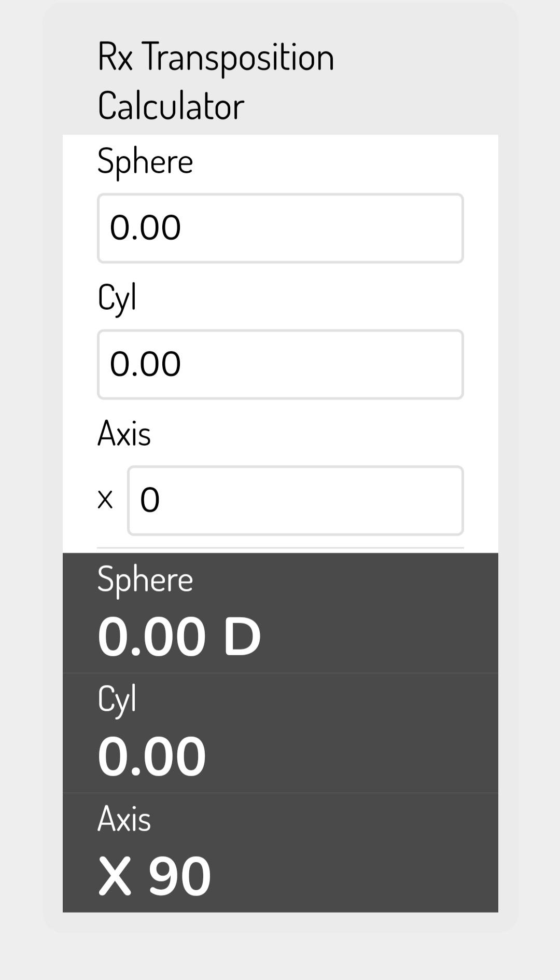Screen dimensions: 560x980
Task: Select the "0.00" number in Sphere result
Action: (x=151, y=637)
